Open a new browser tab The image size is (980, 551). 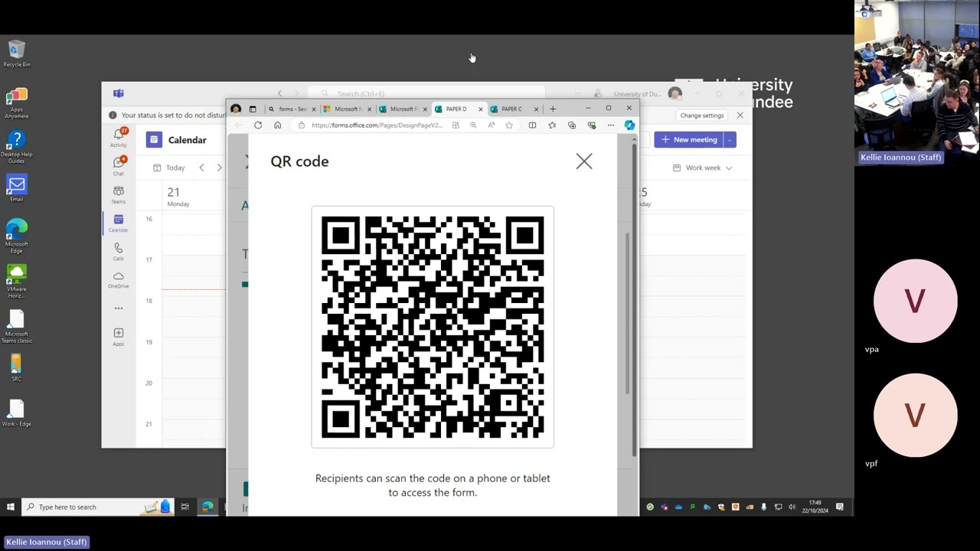[x=553, y=109]
